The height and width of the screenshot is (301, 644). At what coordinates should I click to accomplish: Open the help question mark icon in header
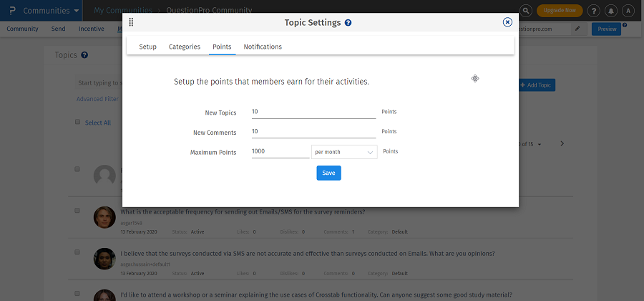[593, 11]
